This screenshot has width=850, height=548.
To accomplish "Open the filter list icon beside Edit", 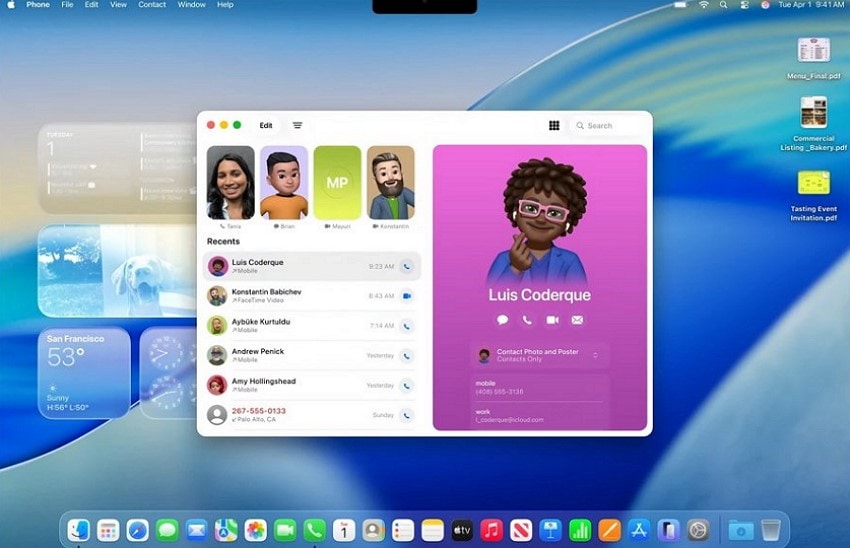I will (297, 125).
